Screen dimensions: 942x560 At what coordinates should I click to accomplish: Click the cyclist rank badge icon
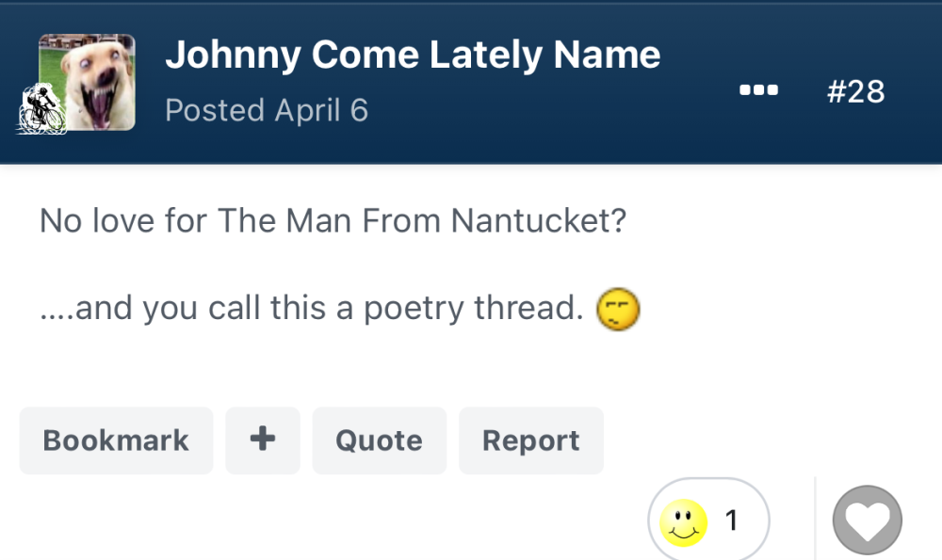point(41,108)
